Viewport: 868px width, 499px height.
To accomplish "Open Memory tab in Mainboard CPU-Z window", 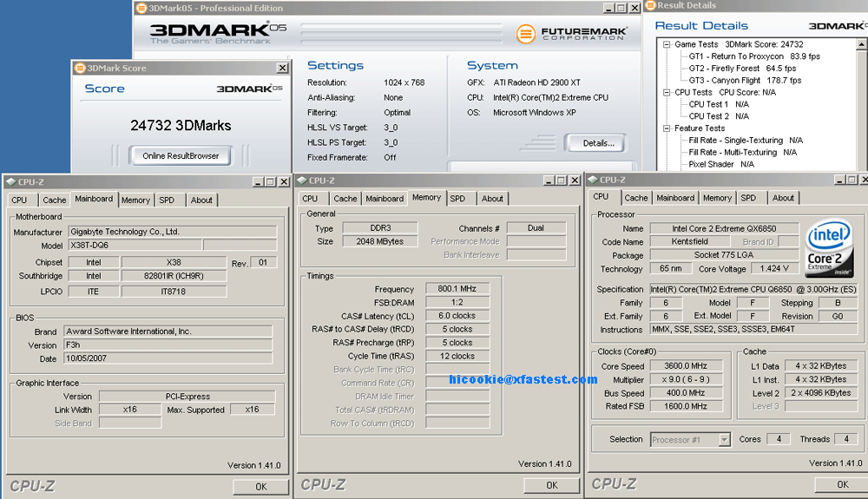I will click(x=135, y=200).
